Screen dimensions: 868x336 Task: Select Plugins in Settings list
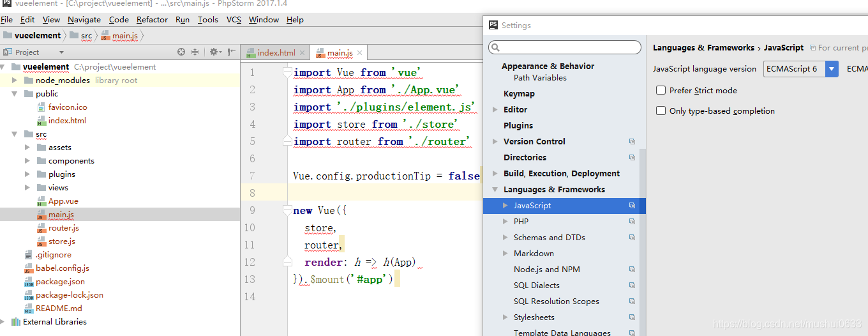coord(518,126)
